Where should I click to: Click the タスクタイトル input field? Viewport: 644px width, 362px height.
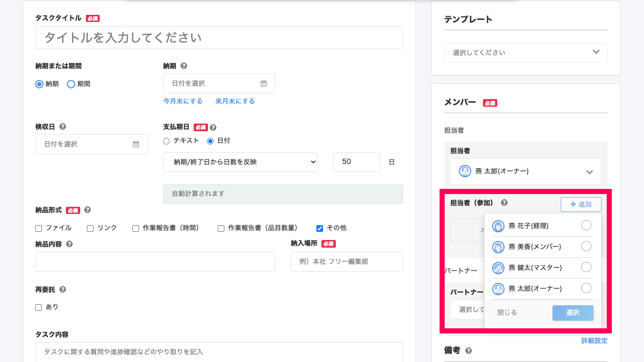tap(219, 37)
